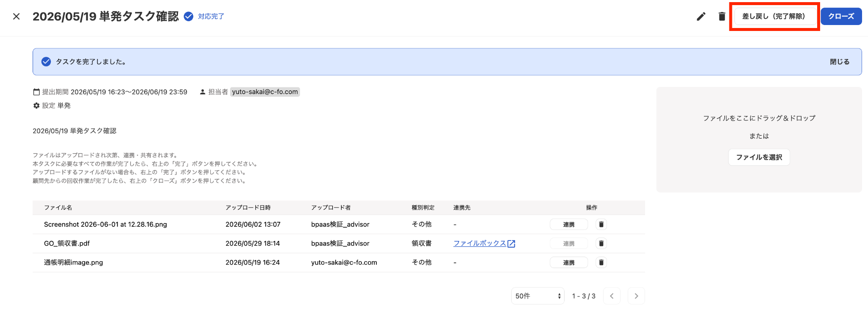Click the 種別判定 column header

coord(423,208)
